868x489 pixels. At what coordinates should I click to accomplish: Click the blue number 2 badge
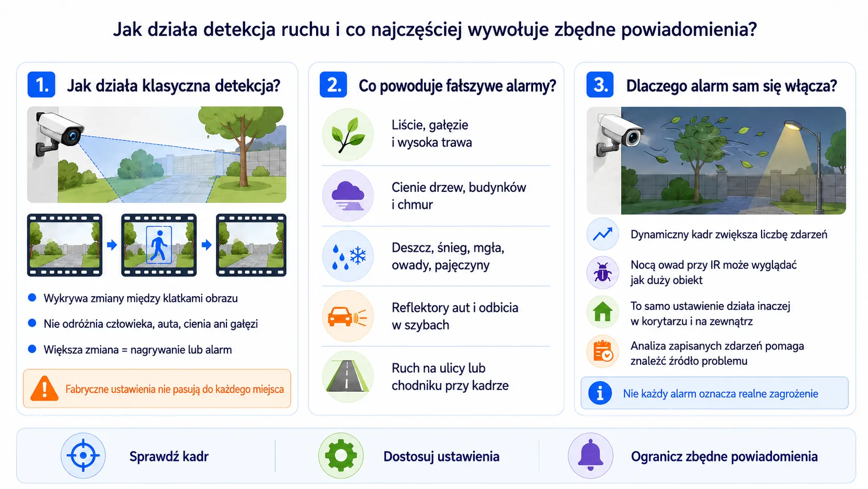333,85
